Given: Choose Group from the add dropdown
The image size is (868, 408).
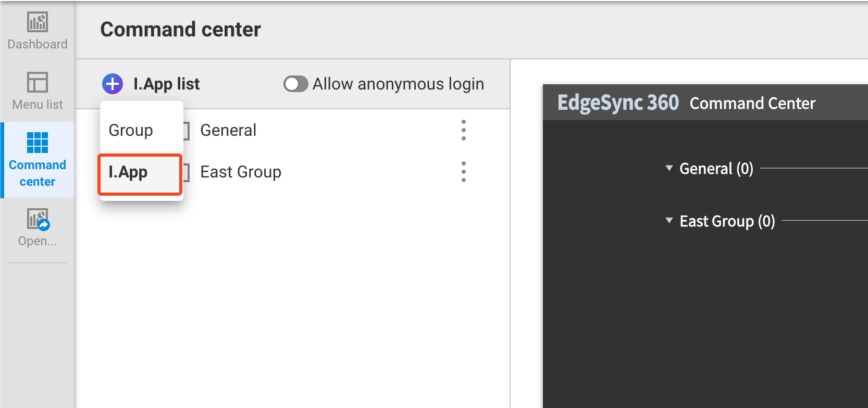Looking at the screenshot, I should [130, 130].
